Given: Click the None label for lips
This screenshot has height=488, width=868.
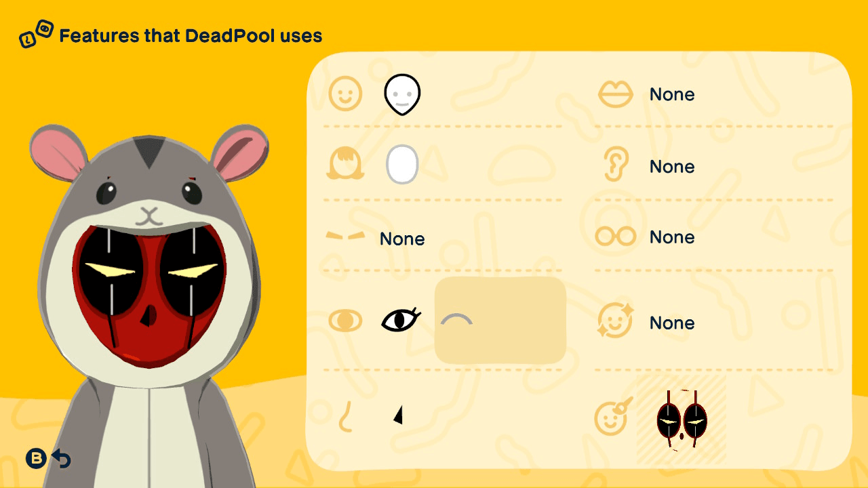Looking at the screenshot, I should click(672, 94).
